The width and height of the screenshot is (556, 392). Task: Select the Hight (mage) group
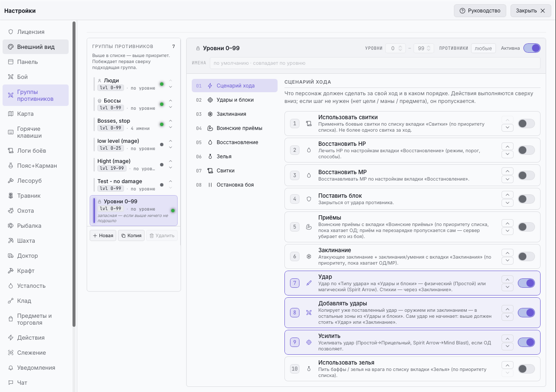(133, 165)
